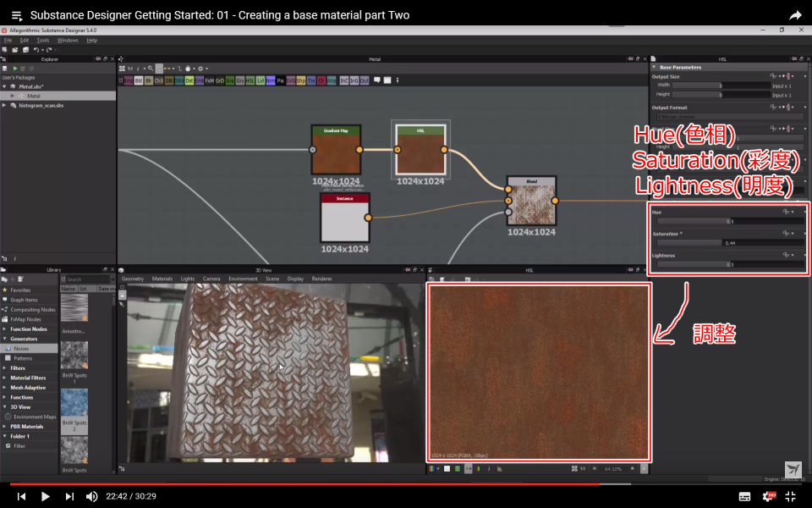Add a Gradient Map node via GrD shortcut
Viewport: 812px width, 508px height.
220,80
